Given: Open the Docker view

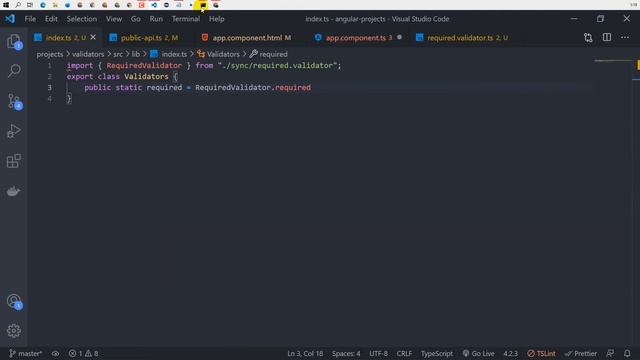Looking at the screenshot, I should pos(14,191).
